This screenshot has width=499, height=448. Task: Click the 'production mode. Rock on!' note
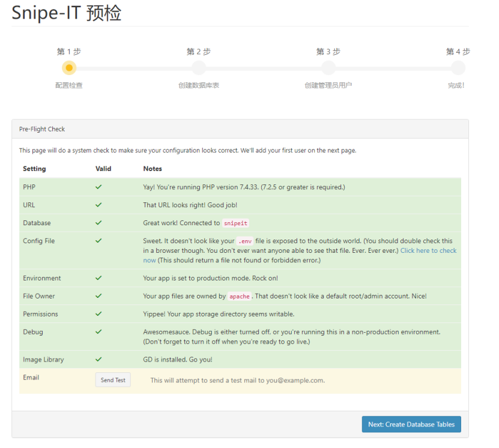[210, 278]
